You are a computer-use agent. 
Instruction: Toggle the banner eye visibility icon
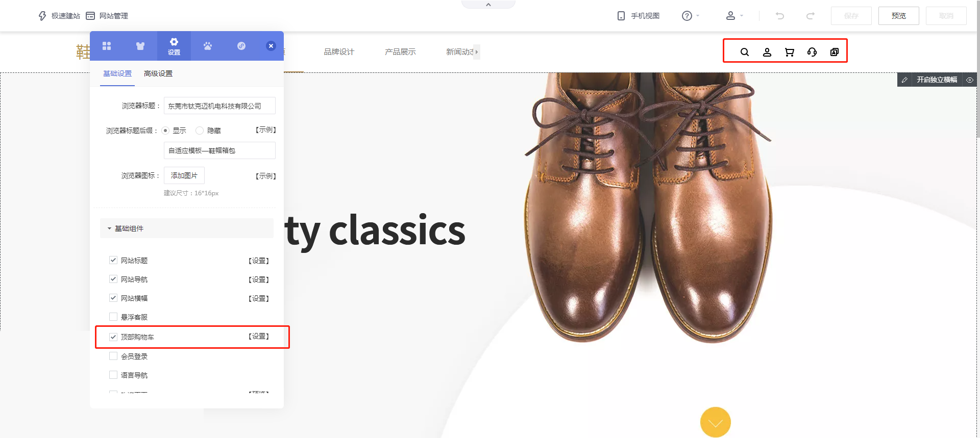[970, 80]
